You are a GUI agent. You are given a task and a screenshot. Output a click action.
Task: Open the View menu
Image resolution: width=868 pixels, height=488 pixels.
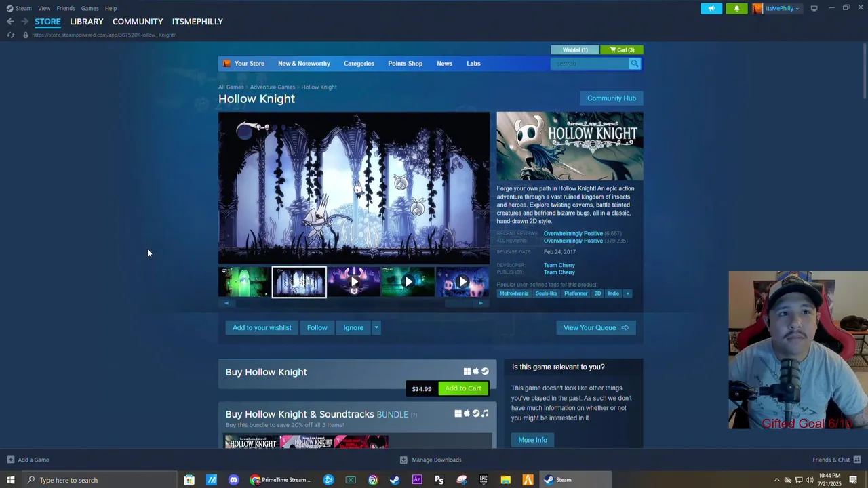pos(44,8)
